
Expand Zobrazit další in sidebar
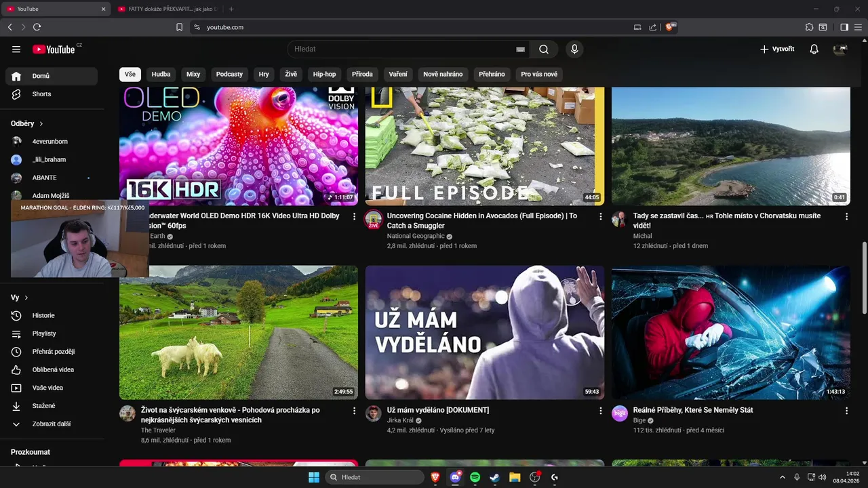tap(52, 424)
